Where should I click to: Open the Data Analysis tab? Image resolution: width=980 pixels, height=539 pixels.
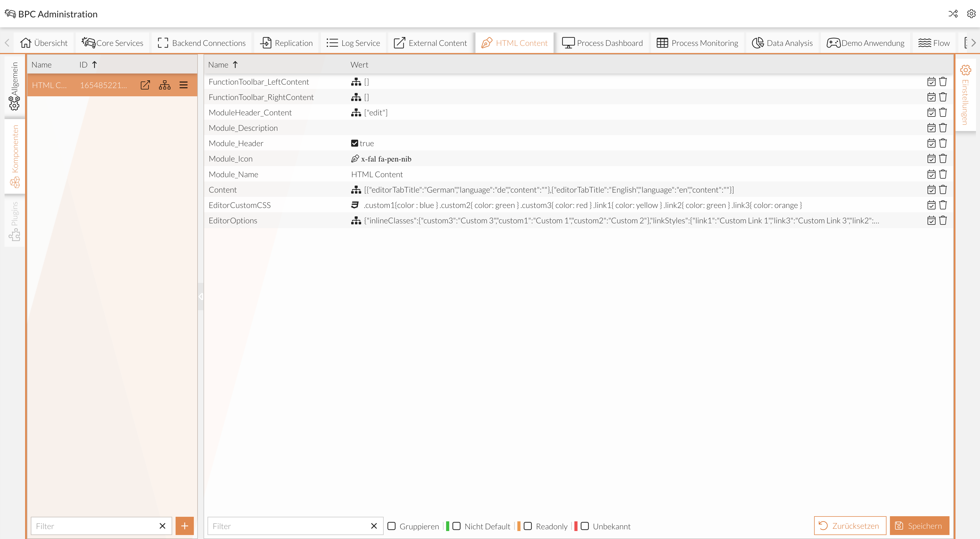tap(782, 42)
